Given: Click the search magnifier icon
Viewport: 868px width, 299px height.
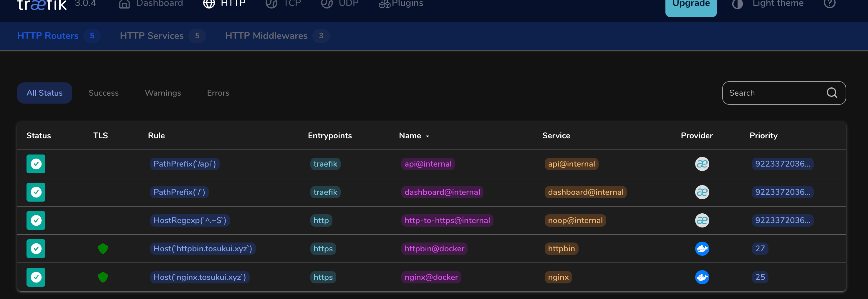Looking at the screenshot, I should click(832, 93).
